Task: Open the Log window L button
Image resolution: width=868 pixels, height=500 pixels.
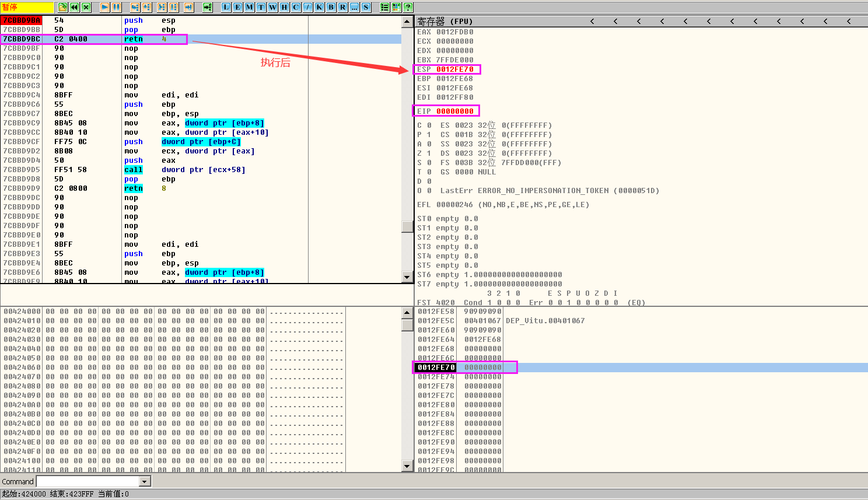Action: (x=226, y=7)
